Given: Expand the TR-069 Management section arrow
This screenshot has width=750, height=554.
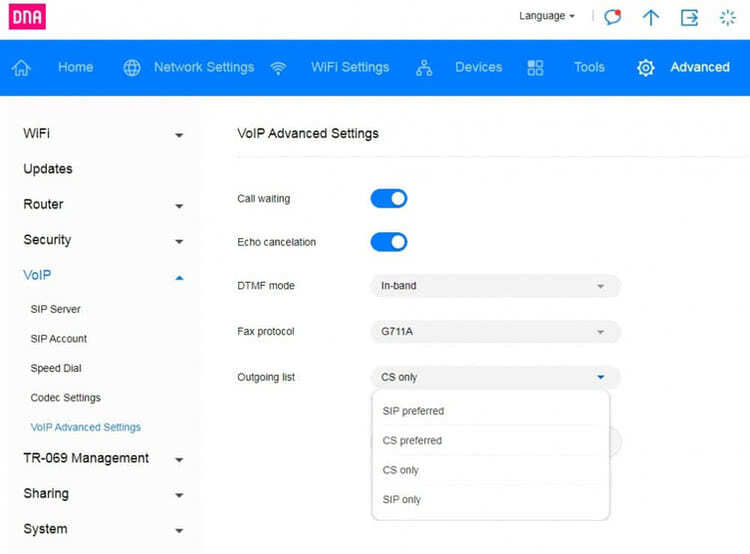Looking at the screenshot, I should 179,460.
